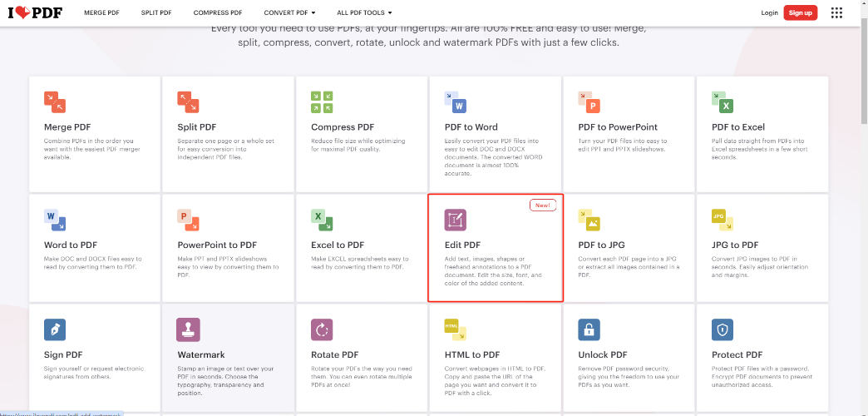Open the Protect PDF title
Viewport: 868px width, 416px height.
[x=737, y=354]
